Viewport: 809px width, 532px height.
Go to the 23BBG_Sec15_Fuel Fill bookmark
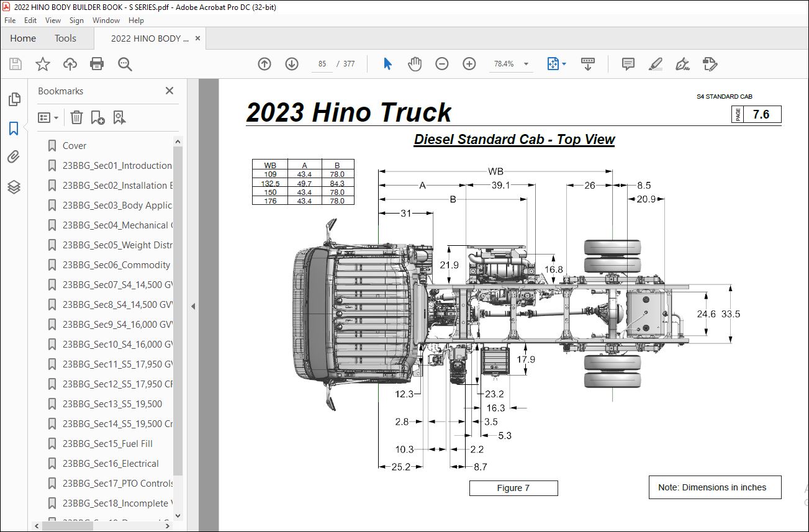pyautogui.click(x=107, y=444)
